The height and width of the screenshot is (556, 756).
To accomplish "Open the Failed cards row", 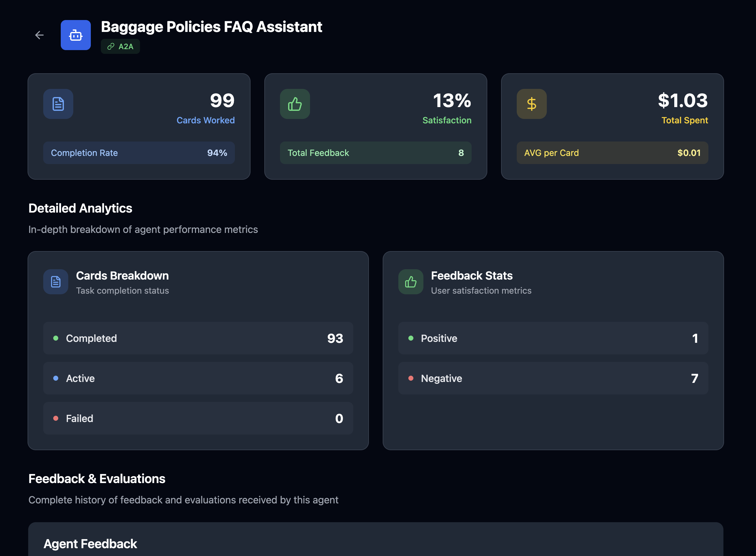I will click(x=198, y=418).
